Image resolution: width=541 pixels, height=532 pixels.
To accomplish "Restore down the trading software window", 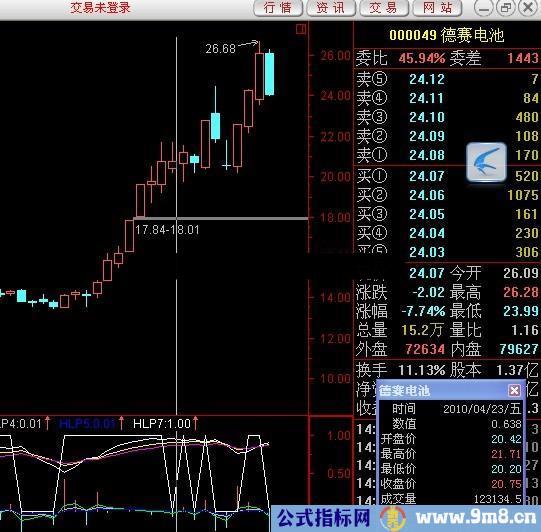I will (506, 8).
